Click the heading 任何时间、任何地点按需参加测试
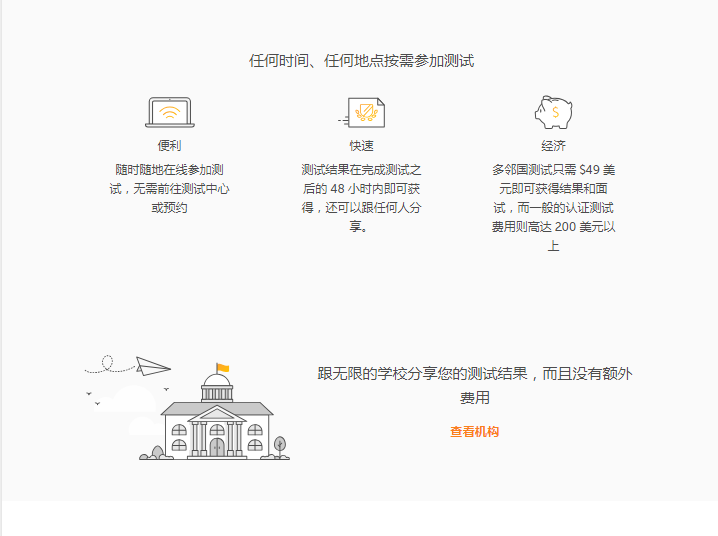Image resolution: width=718 pixels, height=536 pixels. [361, 61]
